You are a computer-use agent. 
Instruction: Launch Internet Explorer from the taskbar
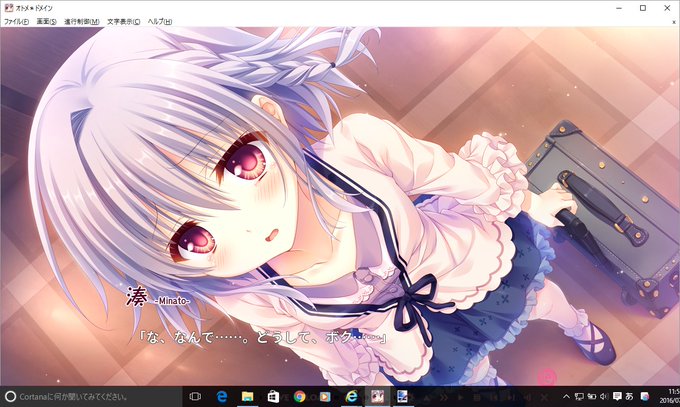[351, 396]
